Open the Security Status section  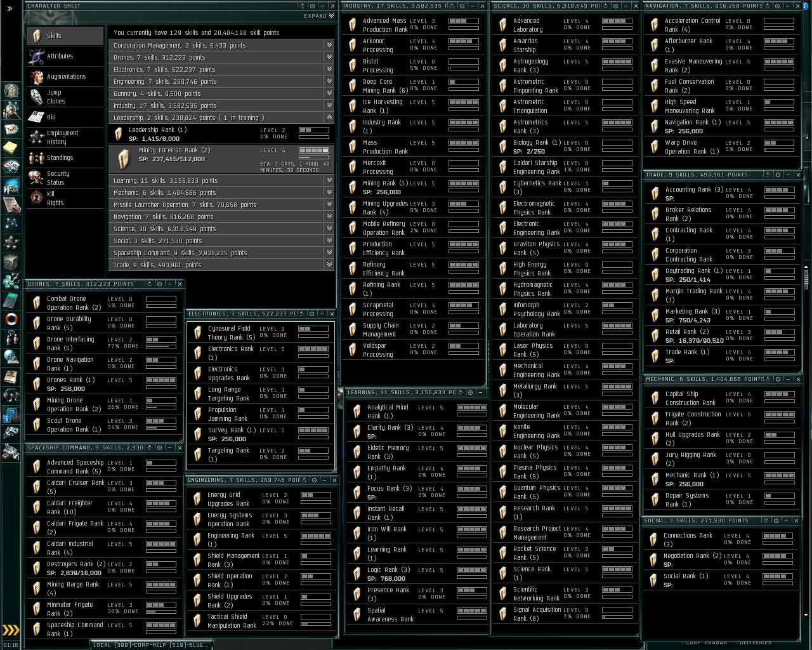click(65, 178)
